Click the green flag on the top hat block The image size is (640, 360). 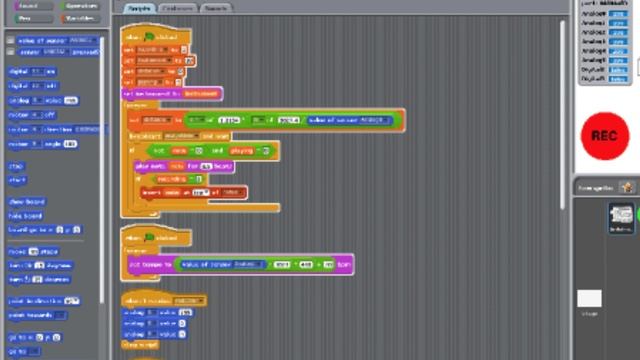pyautogui.click(x=149, y=37)
